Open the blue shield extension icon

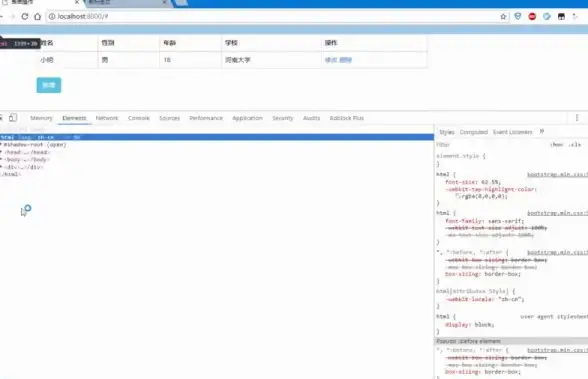(518, 16)
